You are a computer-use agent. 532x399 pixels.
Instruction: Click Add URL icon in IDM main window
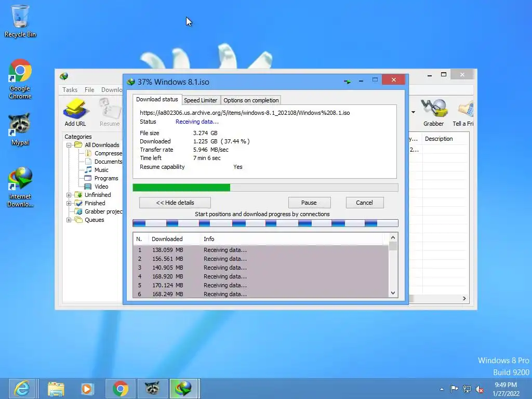click(75, 112)
